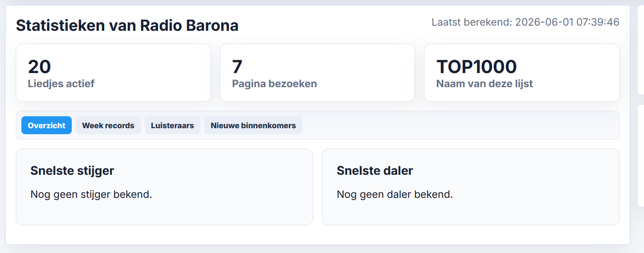Show the Nieuwe binnenkomers tab
Screen dimensions: 644x253
point(253,125)
